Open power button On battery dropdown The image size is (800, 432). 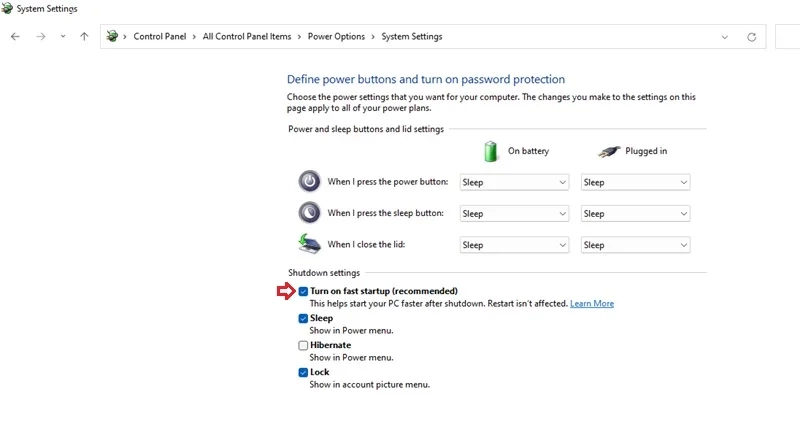tap(514, 183)
